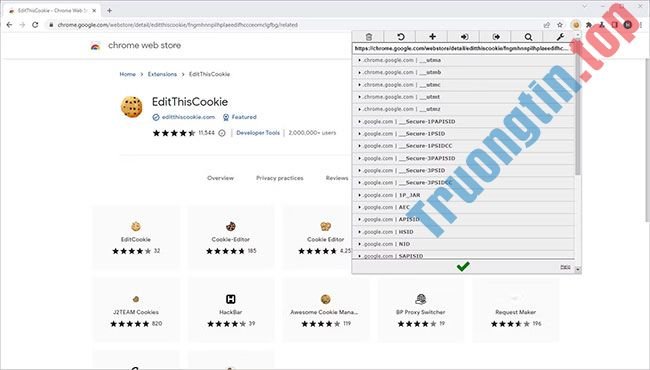The width and height of the screenshot is (650, 370).
Task: Expand the AEC cookie row
Action: (464, 207)
